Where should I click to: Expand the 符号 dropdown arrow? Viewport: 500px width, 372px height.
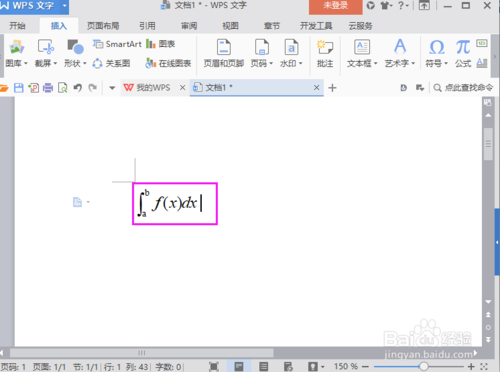(446, 63)
